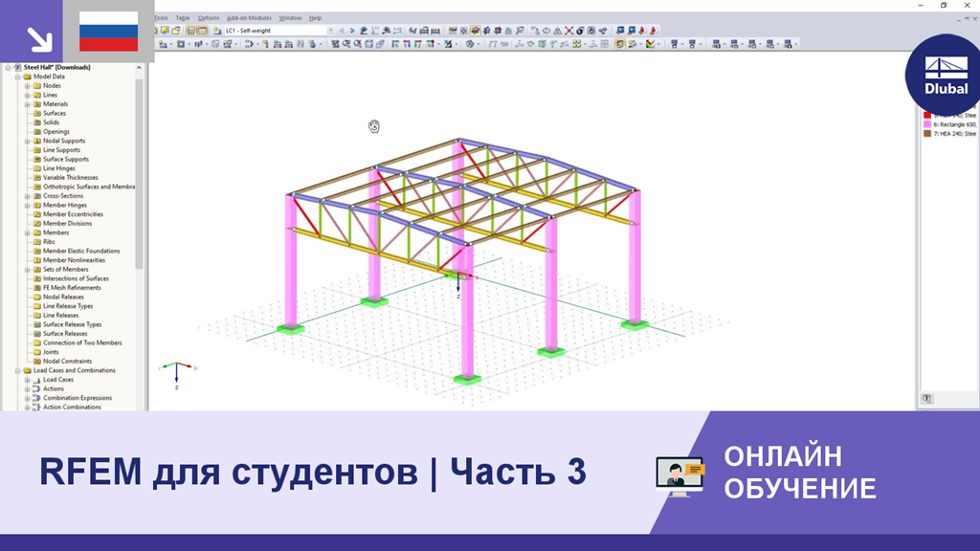The image size is (980, 551).
Task: Click the Nodes folder icon in the tree
Action: pyautogui.click(x=37, y=85)
